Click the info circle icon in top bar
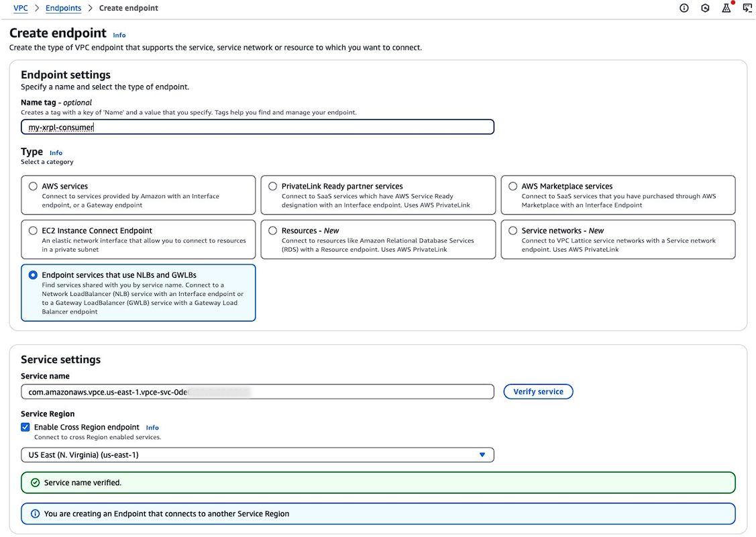Screen dimensions: 756x537 684,8
